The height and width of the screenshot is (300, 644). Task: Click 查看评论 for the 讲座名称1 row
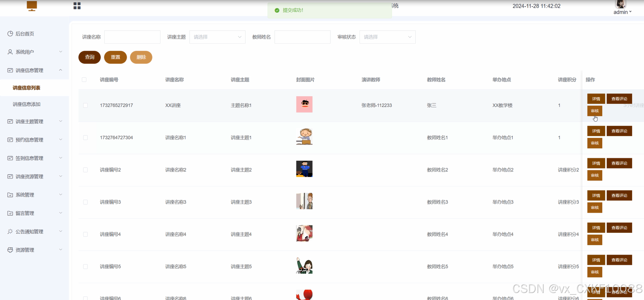(x=619, y=131)
